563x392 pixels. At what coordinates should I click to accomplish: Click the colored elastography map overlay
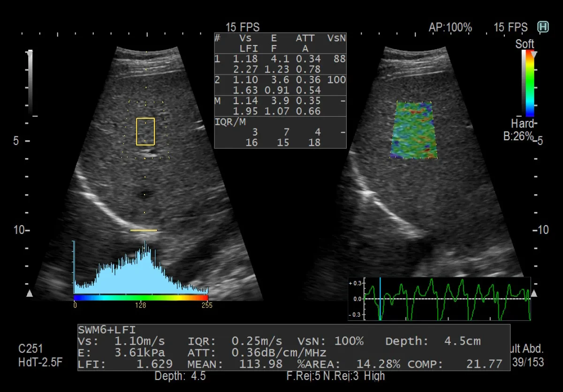pyautogui.click(x=414, y=130)
